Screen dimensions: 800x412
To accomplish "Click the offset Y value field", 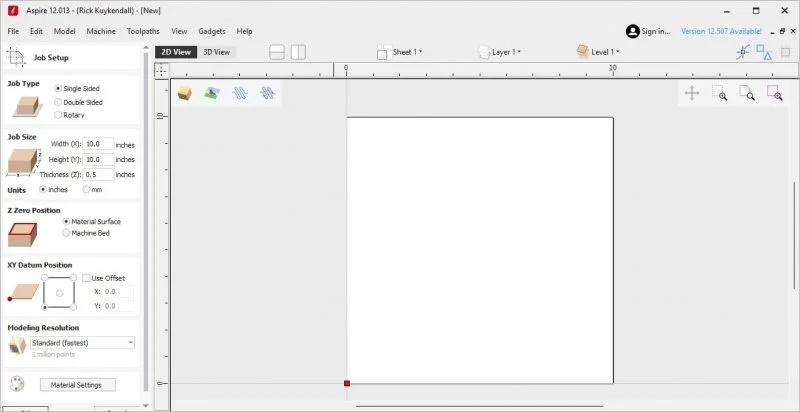I will tap(118, 306).
